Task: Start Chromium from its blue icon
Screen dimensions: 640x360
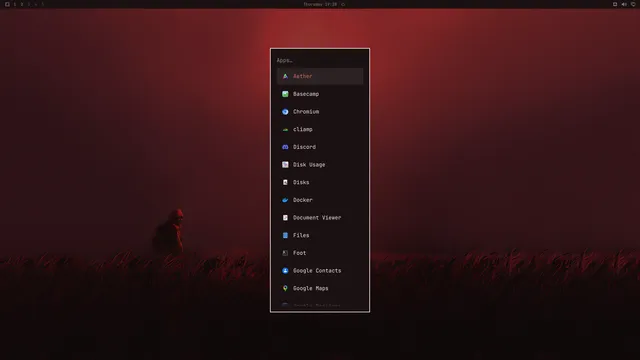Action: click(285, 111)
